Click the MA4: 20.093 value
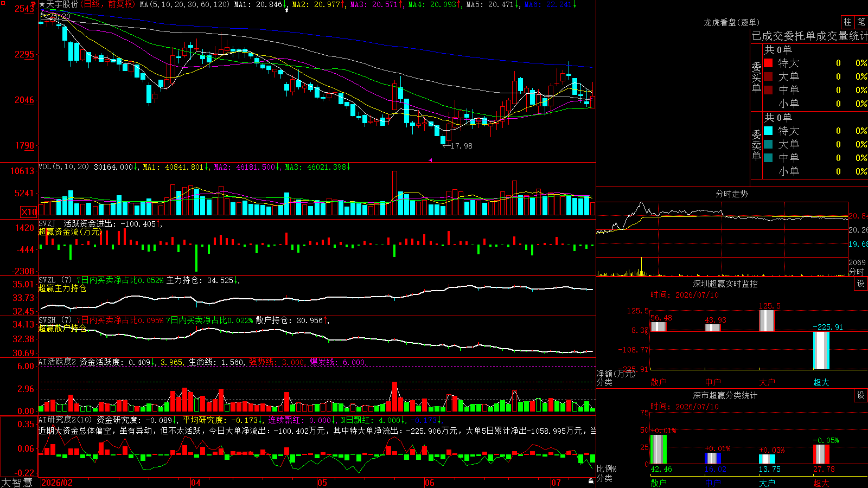 point(432,4)
